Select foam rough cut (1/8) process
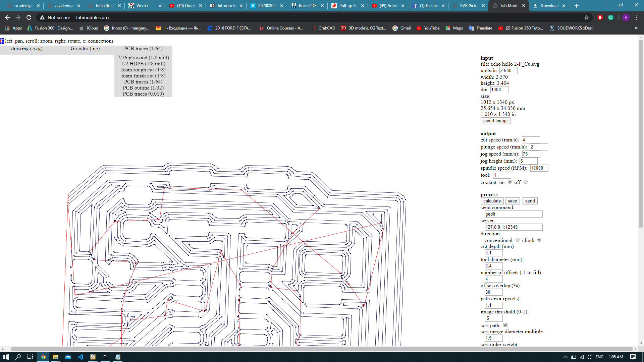The height and width of the screenshot is (362, 644). (143, 70)
